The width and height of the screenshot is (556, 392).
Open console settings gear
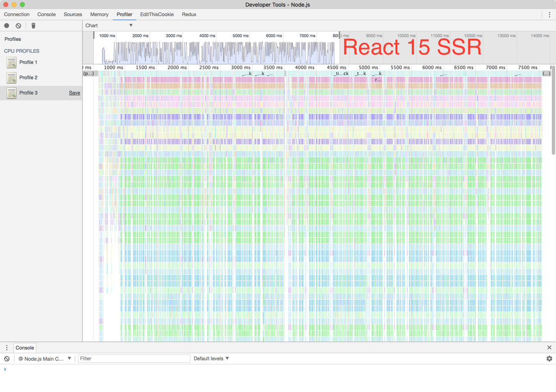[x=550, y=359]
